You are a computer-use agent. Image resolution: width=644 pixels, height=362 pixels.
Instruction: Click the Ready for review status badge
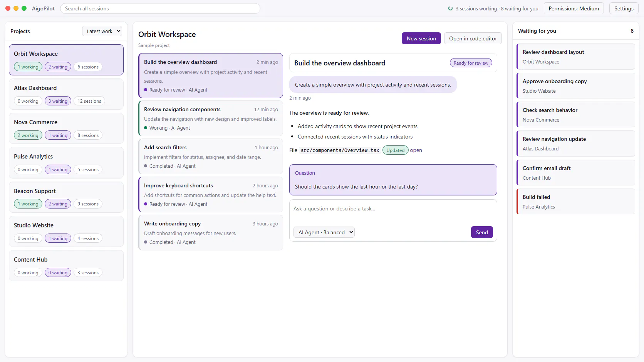(x=471, y=63)
